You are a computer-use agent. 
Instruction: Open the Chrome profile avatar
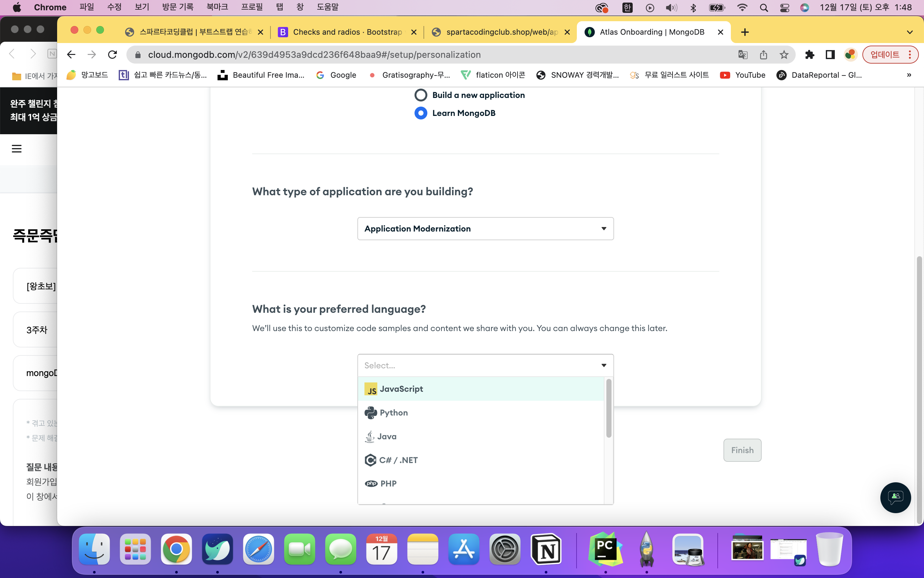pos(850,55)
